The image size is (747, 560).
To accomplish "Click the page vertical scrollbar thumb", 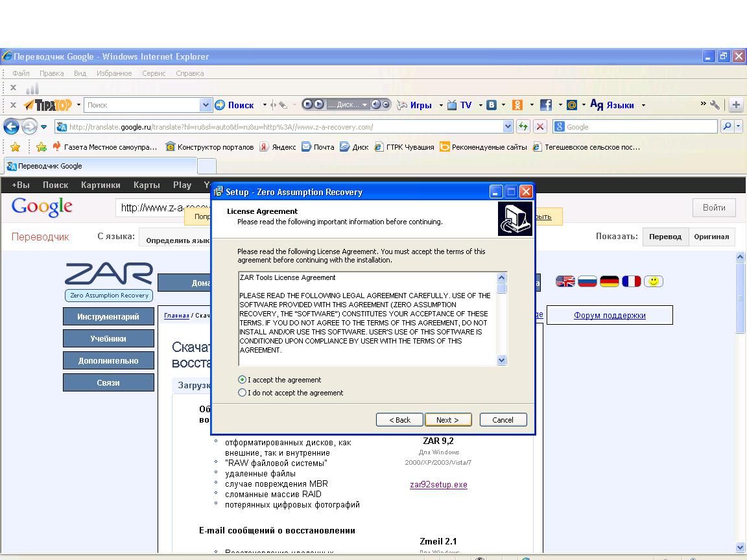I will click(x=740, y=298).
